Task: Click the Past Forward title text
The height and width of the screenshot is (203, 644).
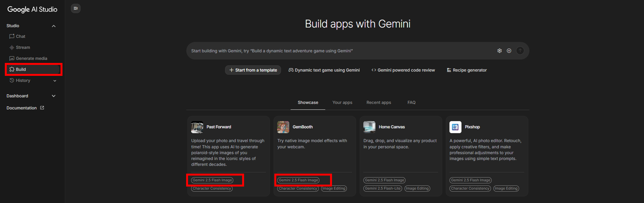Action: [x=219, y=127]
